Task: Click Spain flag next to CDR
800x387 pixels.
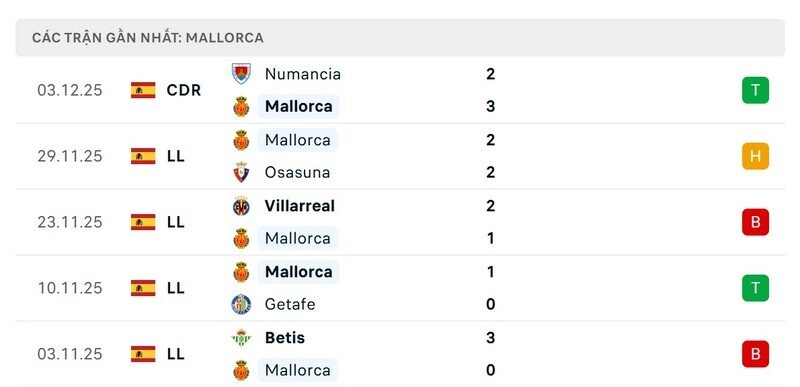Action: [143, 90]
